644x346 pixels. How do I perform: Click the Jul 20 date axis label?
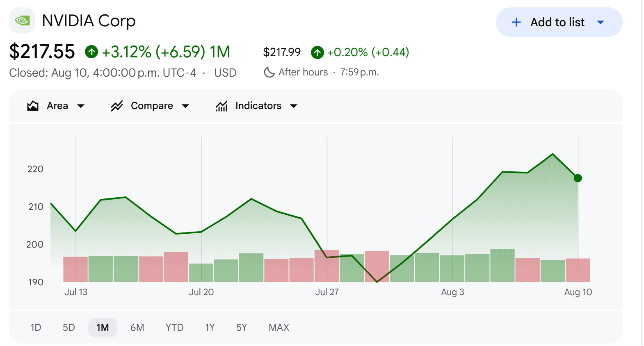pyautogui.click(x=201, y=292)
